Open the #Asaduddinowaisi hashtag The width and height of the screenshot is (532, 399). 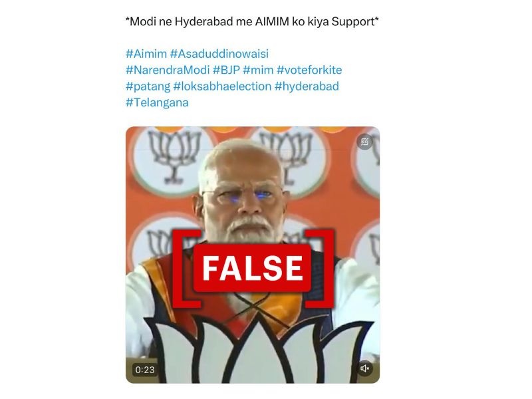[x=219, y=54]
